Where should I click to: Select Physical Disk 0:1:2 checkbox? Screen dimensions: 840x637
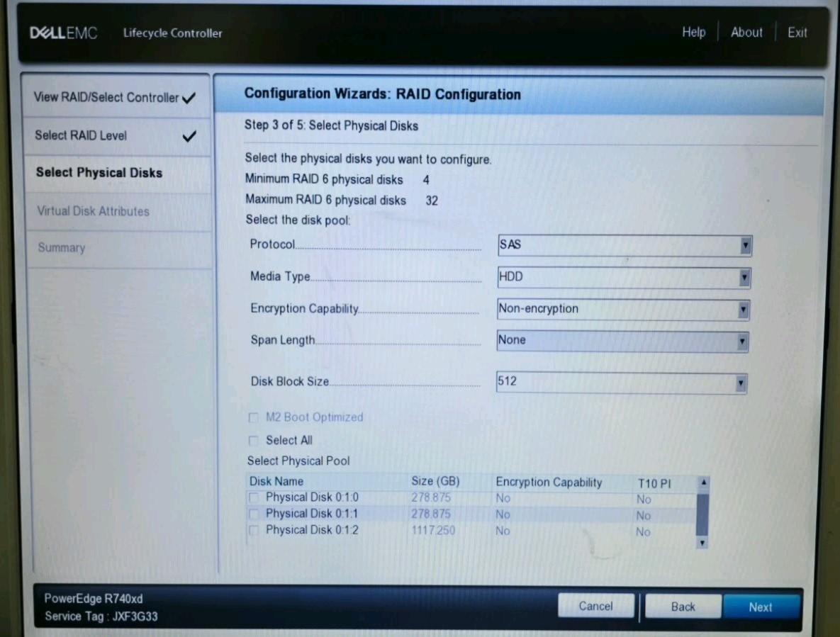click(x=254, y=530)
